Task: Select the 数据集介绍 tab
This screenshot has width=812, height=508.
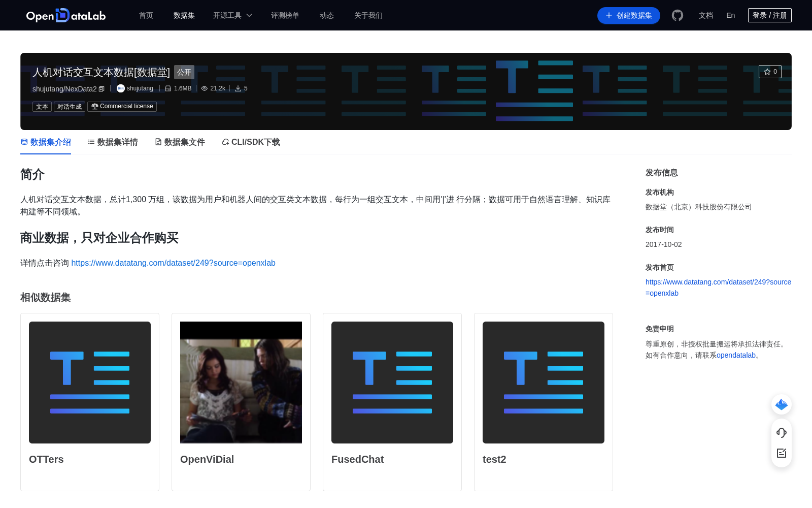Action: pyautogui.click(x=46, y=142)
